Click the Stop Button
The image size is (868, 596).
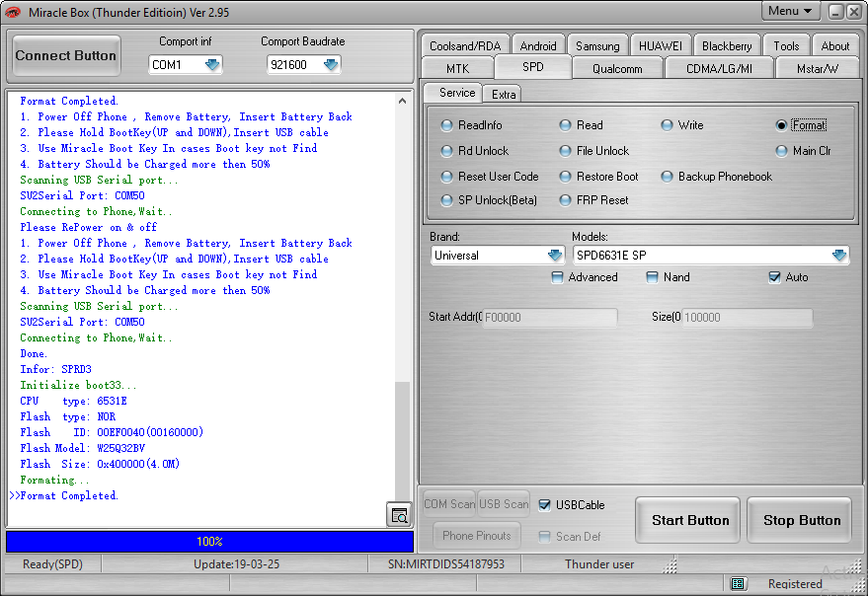pos(801,520)
